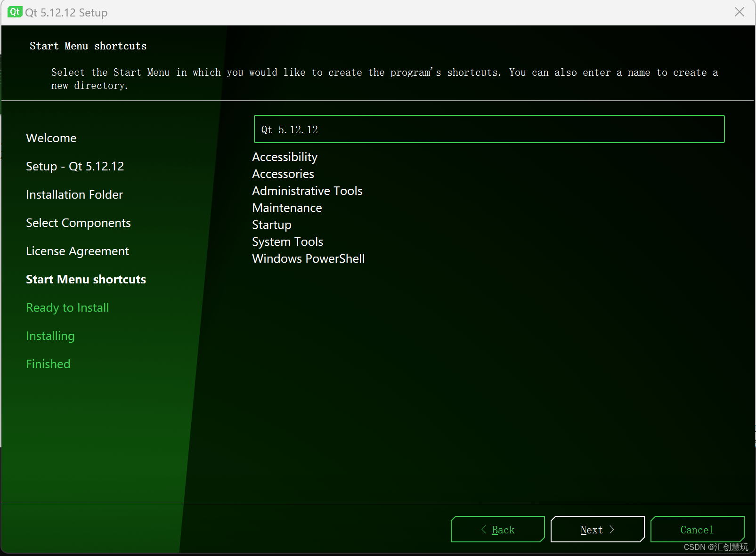Click the Finished step label
This screenshot has width=756, height=556.
coord(48,364)
